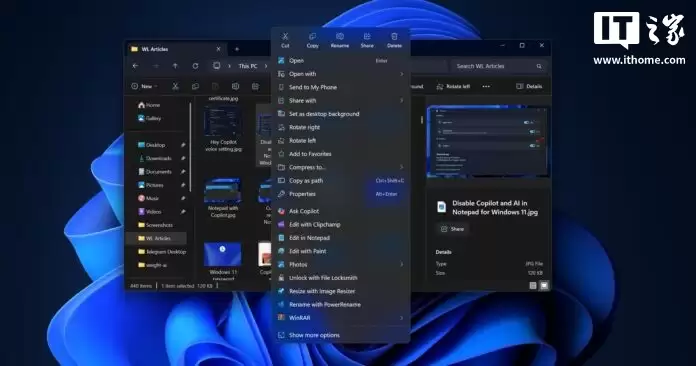The height and width of the screenshot is (366, 696).
Task: Select Send to My Phone
Action: pos(340,87)
